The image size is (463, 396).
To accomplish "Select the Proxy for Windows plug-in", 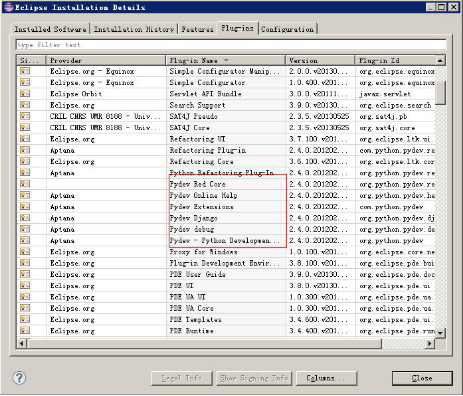I will [x=203, y=252].
